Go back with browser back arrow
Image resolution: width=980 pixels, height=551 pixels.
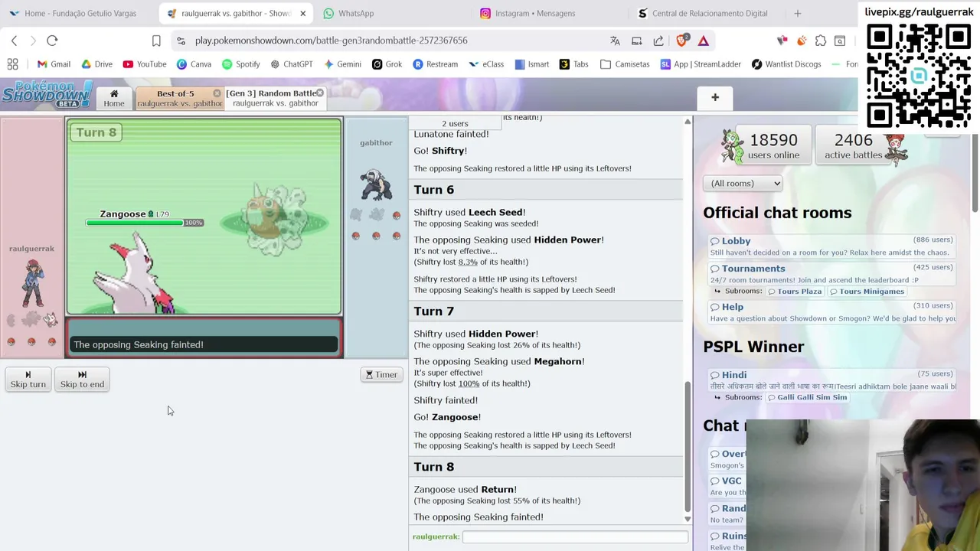pyautogui.click(x=14, y=41)
